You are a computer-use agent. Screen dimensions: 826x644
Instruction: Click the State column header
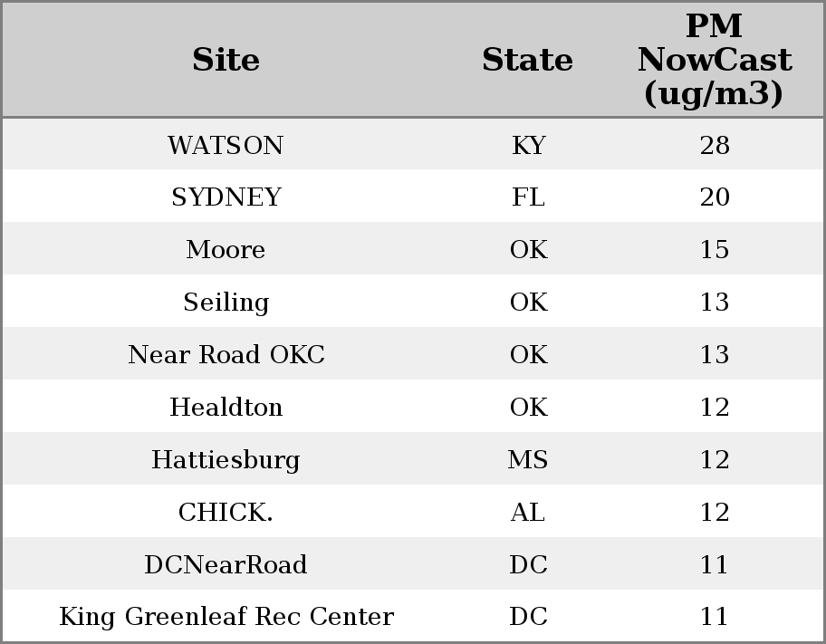[527, 60]
